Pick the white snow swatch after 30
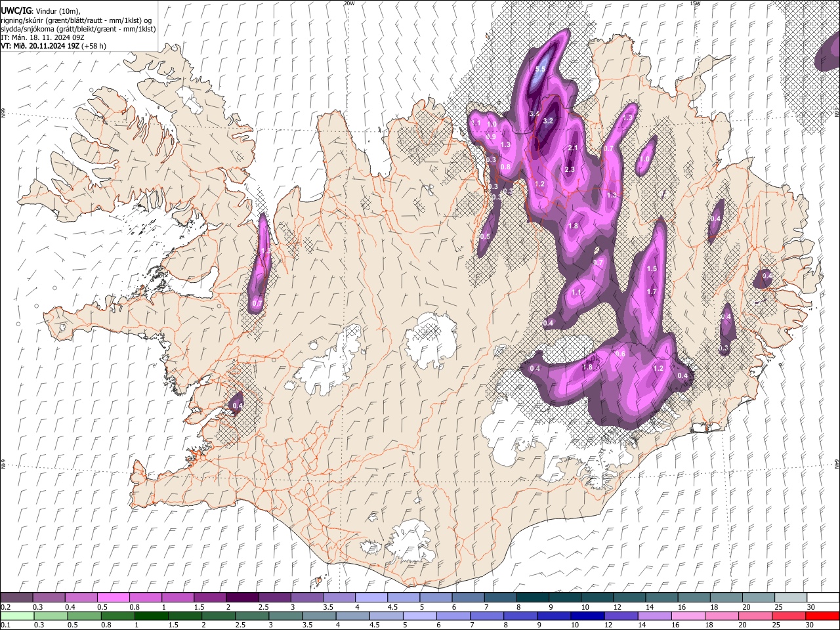Viewport: 840px width, 630px height. coord(822,598)
